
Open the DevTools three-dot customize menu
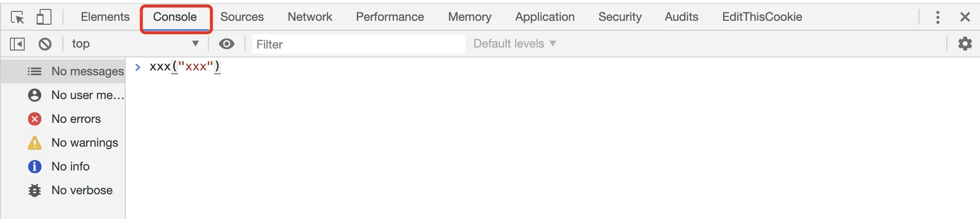coord(937,17)
